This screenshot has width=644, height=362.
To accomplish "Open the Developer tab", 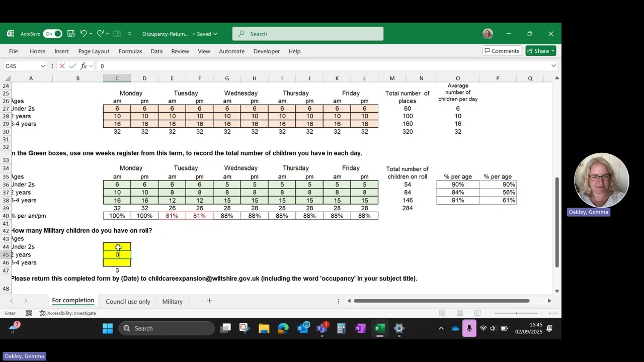I will [x=266, y=51].
